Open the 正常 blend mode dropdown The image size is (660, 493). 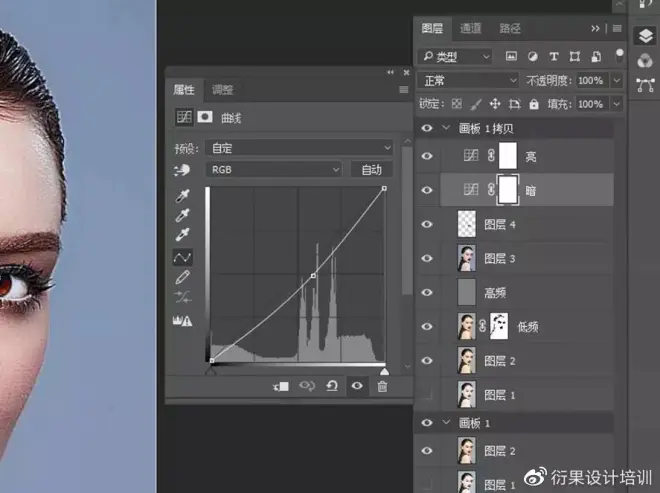(x=468, y=80)
